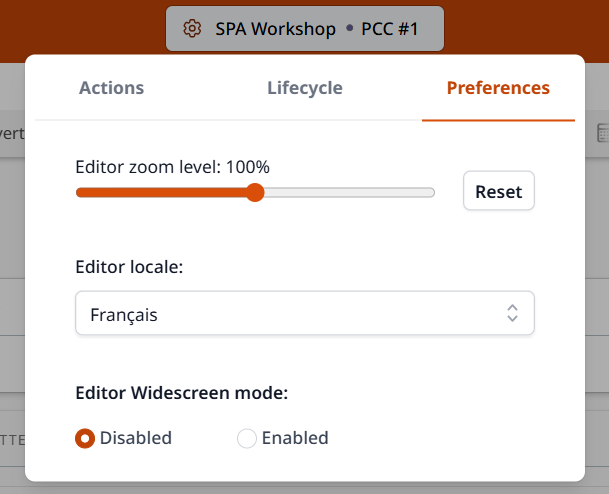This screenshot has height=494, width=609.
Task: Click the zoom slider's orange handle
Action: 255,192
